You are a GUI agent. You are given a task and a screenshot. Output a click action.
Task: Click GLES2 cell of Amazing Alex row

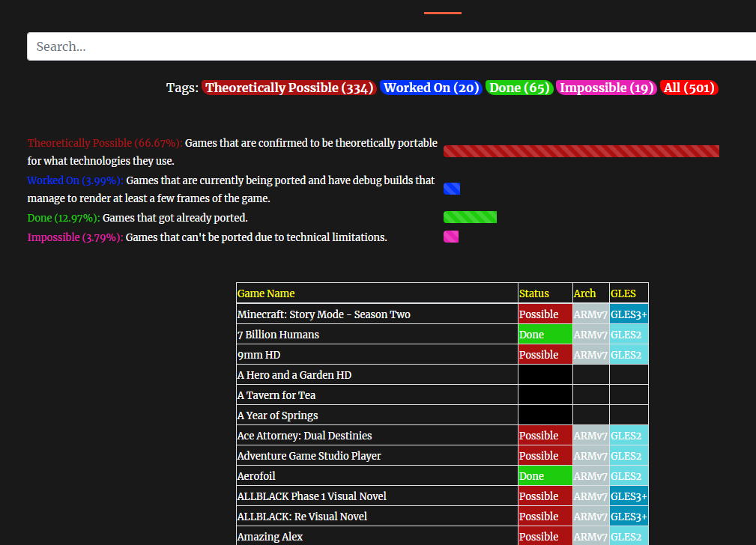(629, 537)
